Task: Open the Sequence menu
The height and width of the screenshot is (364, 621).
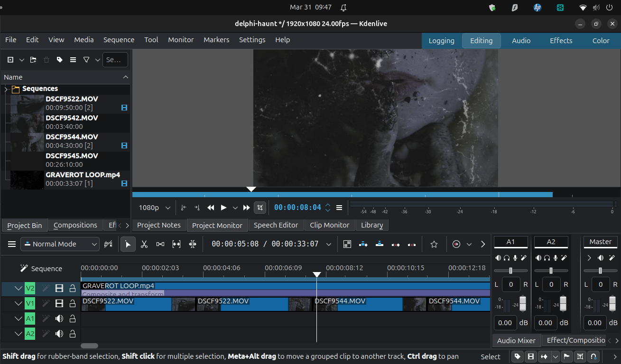Action: [119, 40]
